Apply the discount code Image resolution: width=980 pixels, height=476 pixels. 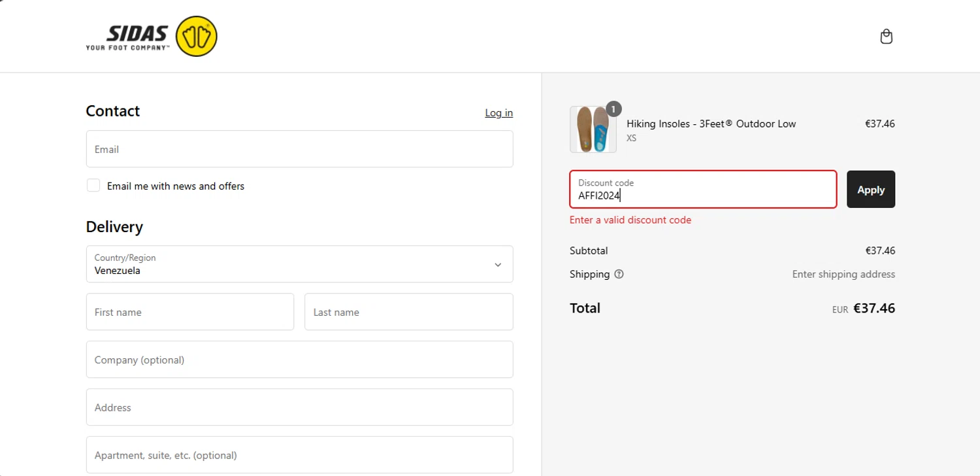[871, 190]
